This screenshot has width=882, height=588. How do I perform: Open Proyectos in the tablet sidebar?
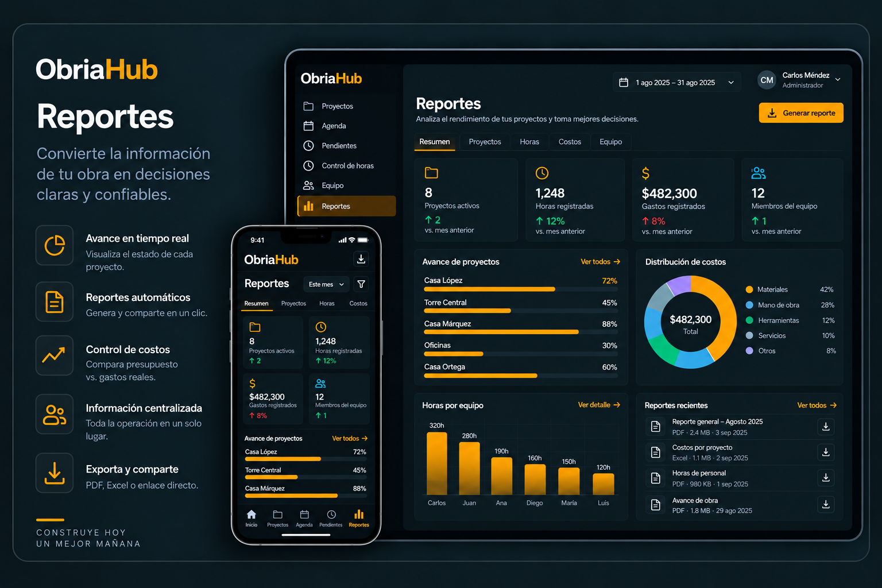[x=346, y=106]
